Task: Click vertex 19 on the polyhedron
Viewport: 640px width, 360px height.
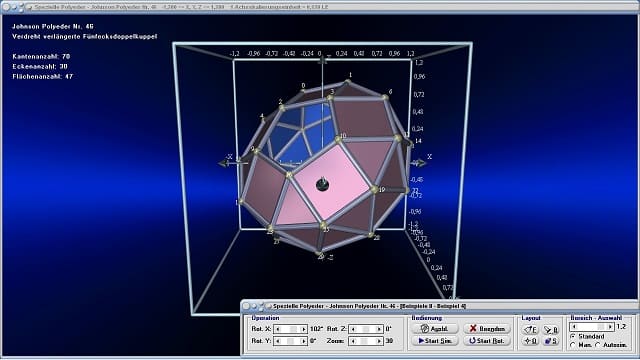Action: (x=374, y=189)
